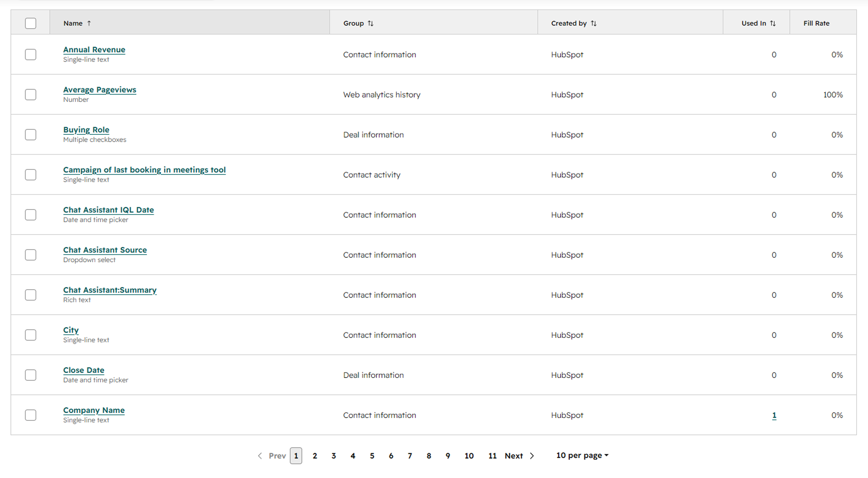Click Web analytics history group cell
Screen dimensions: 868x478
tap(382, 95)
